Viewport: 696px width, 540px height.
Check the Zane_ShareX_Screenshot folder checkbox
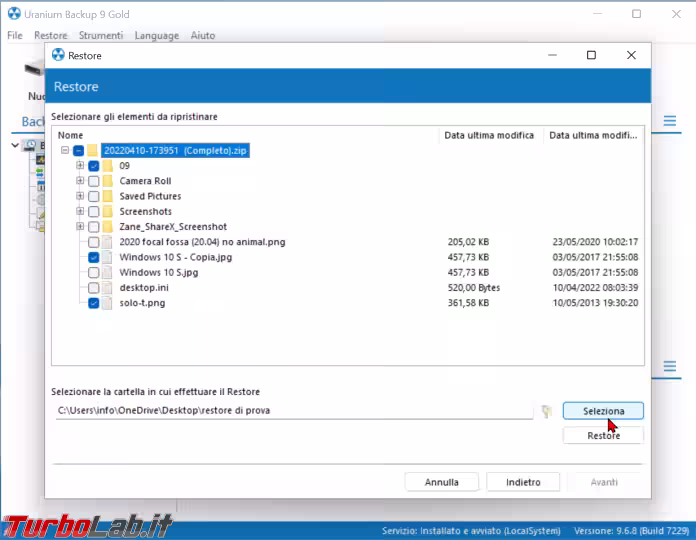[94, 227]
